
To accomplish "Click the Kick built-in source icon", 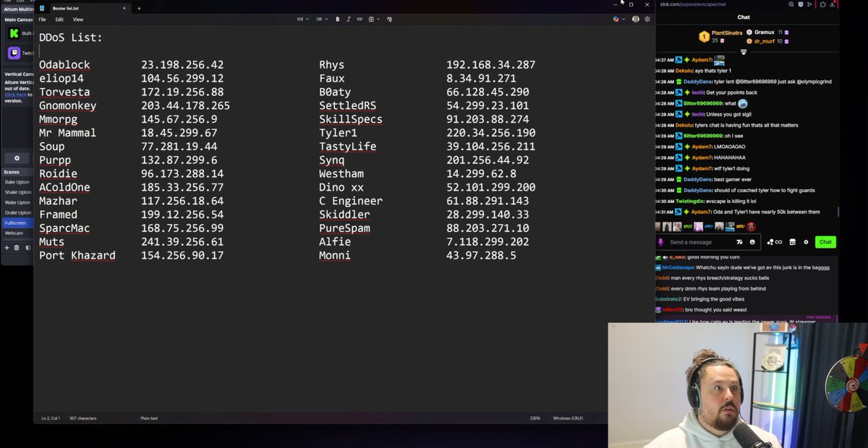I will (14, 33).
